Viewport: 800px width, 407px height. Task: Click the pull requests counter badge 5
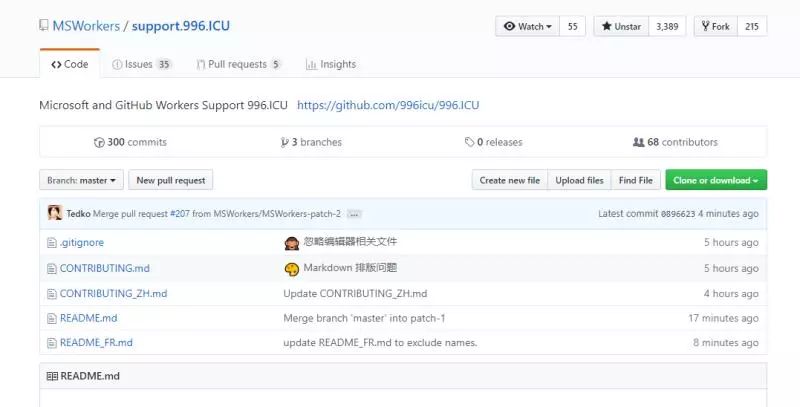coord(276,64)
